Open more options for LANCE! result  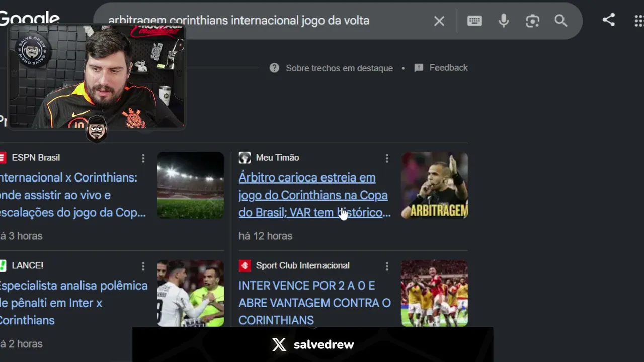[x=143, y=266]
